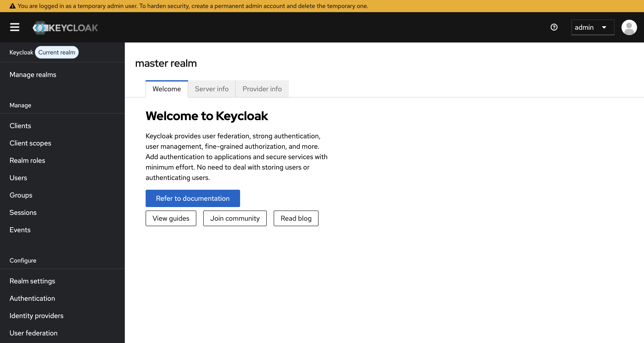The width and height of the screenshot is (644, 343).
Task: Click the warning triangle icon in banner
Action: point(12,6)
